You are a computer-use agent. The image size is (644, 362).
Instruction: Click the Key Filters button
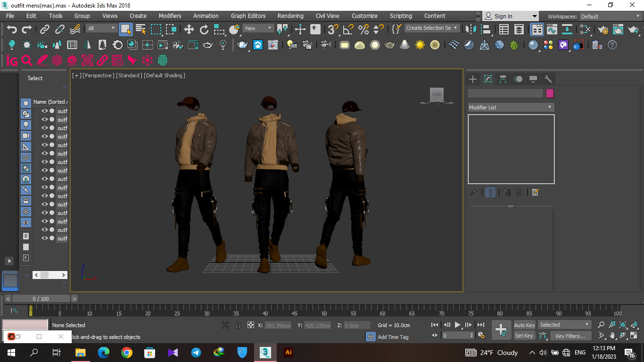570,336
